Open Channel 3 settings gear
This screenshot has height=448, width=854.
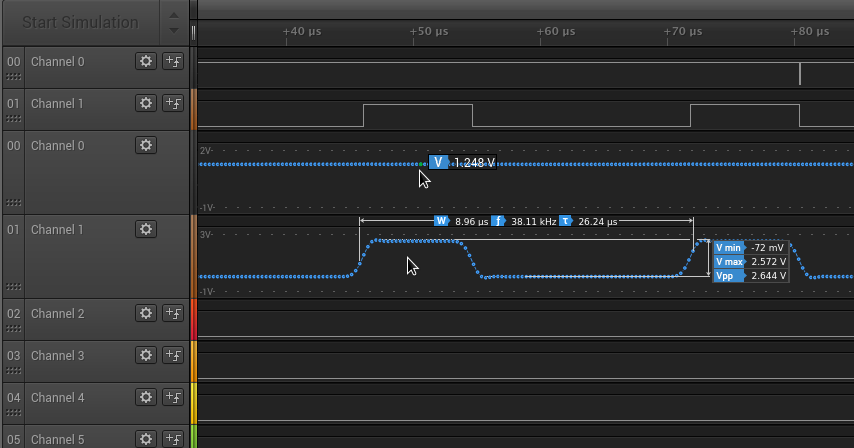click(146, 355)
